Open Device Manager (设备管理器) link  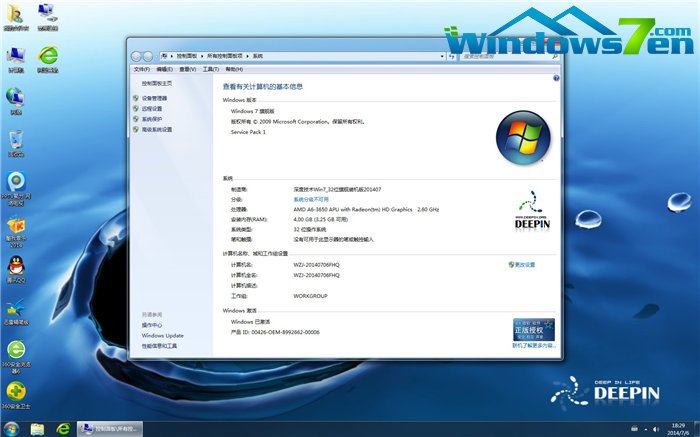point(154,98)
